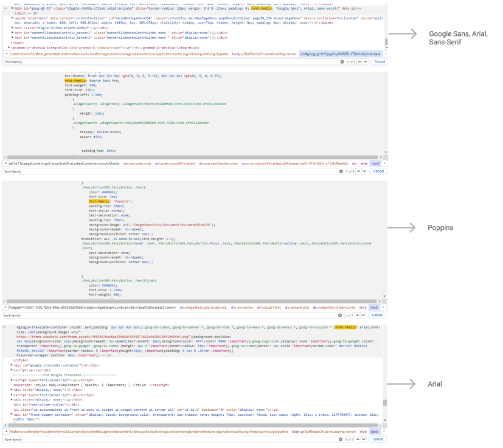This screenshot has width=503, height=448.
Task: Select breadcrumb div.semanticList
Action: [297, 307]
